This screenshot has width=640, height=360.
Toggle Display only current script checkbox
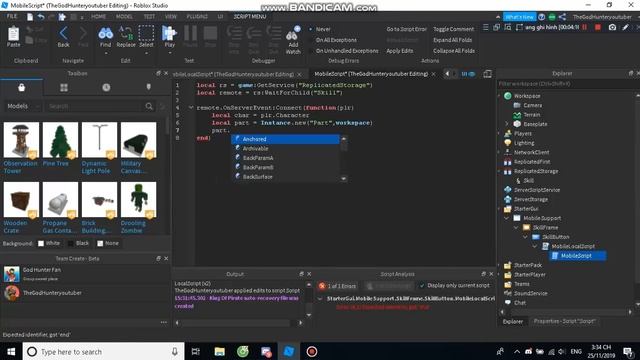422,286
